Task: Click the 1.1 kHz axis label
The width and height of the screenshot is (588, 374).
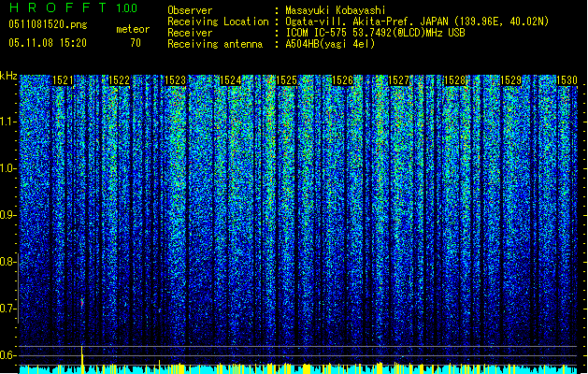Action: point(7,122)
